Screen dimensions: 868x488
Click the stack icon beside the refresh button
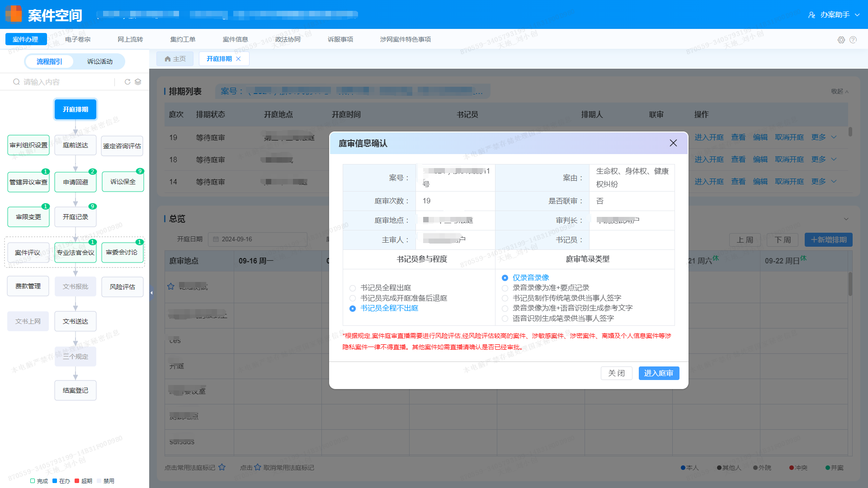(x=138, y=82)
